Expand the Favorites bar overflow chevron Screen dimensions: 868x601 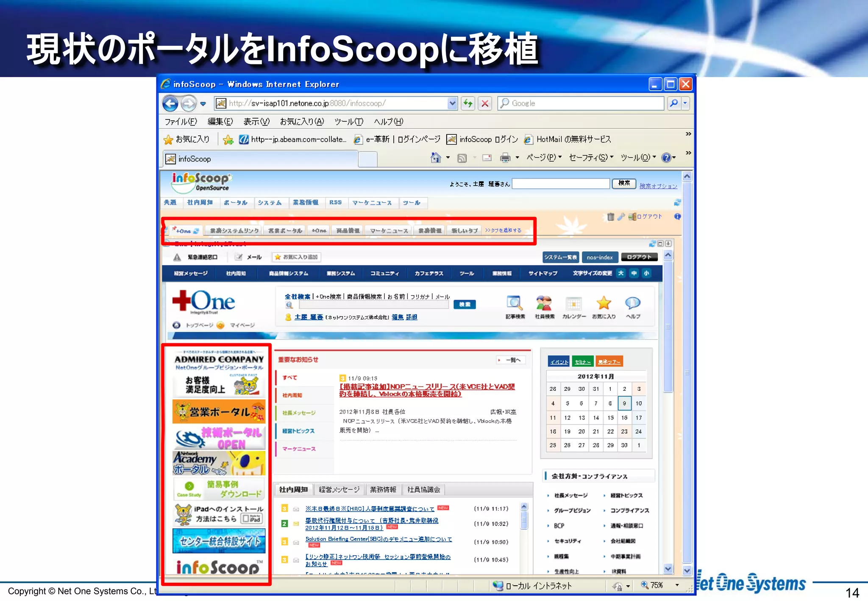[688, 134]
